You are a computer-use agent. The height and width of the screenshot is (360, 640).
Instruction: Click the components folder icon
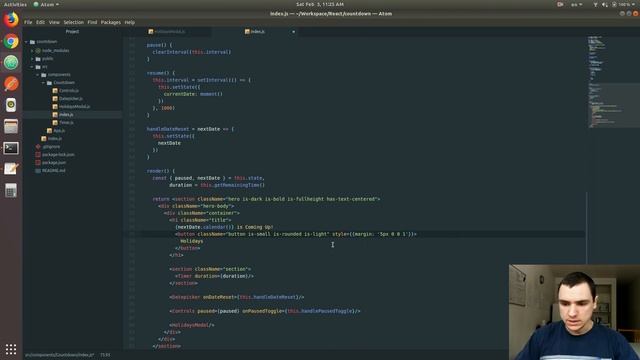(x=44, y=75)
